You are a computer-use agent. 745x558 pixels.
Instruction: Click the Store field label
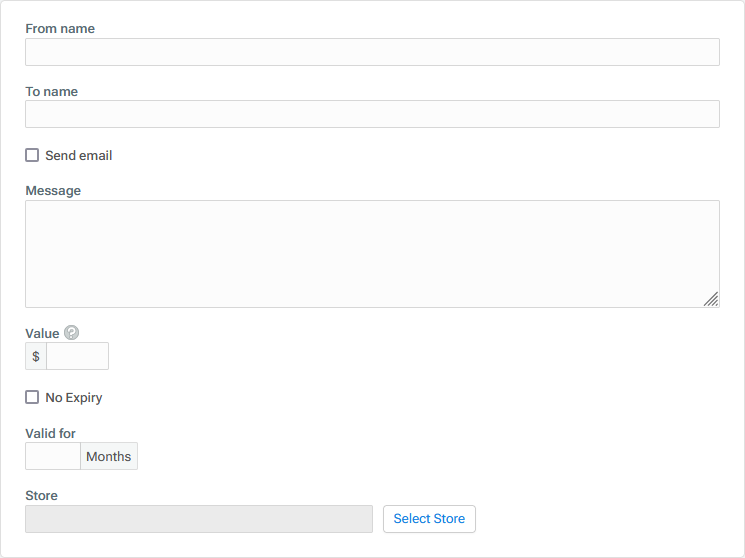click(x=42, y=496)
